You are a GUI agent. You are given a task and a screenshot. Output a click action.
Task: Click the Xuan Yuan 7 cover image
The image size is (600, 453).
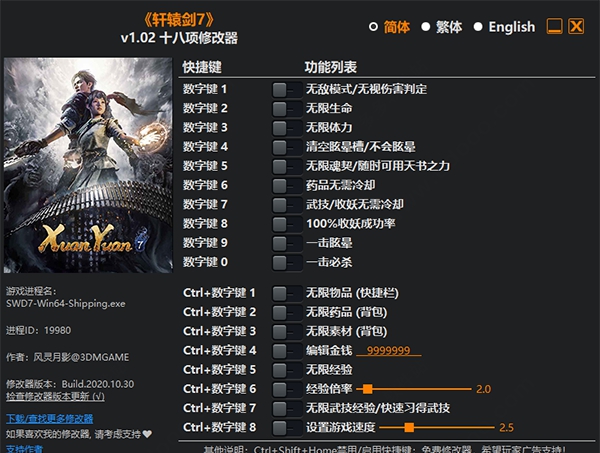(x=88, y=165)
